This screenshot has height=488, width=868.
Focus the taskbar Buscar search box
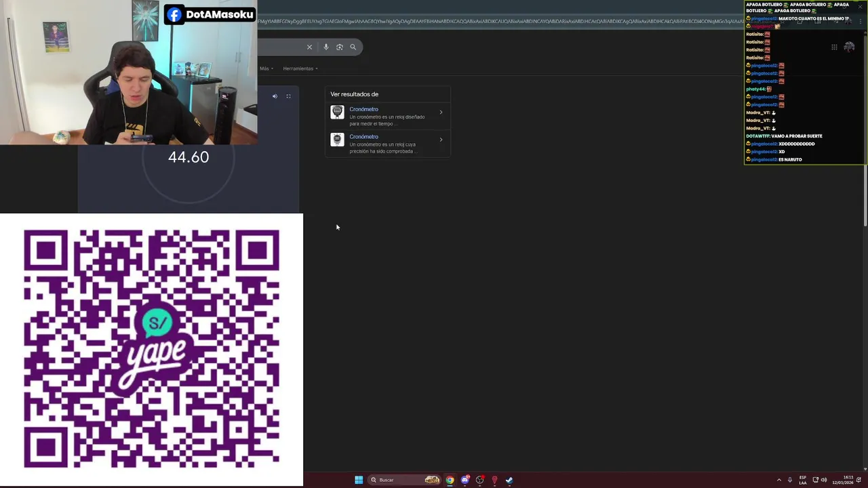pyautogui.click(x=405, y=480)
